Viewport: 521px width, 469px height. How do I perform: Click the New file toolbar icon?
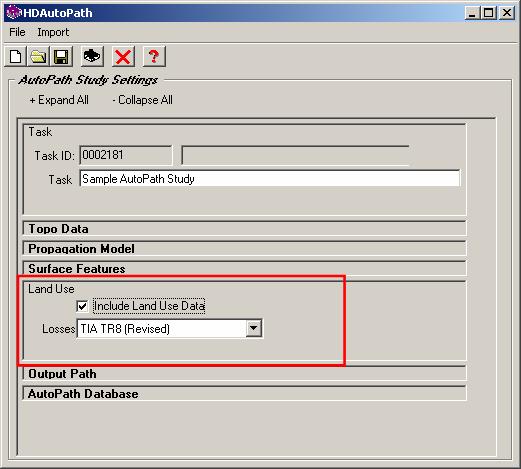pyautogui.click(x=16, y=56)
